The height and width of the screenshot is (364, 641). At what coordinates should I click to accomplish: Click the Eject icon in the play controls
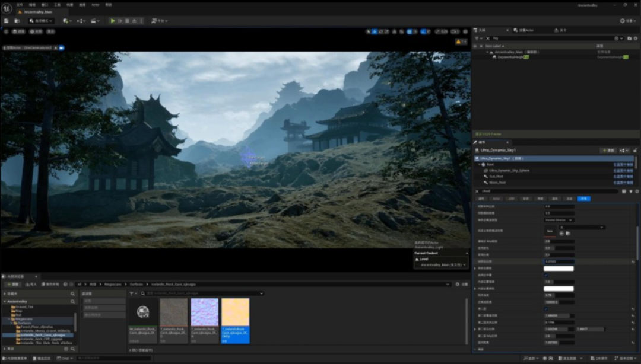tap(134, 21)
